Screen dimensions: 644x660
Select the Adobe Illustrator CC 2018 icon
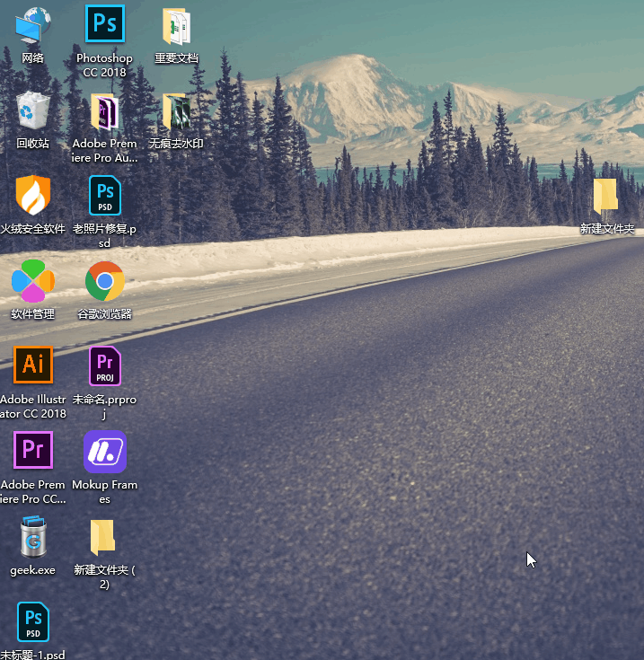pos(33,365)
